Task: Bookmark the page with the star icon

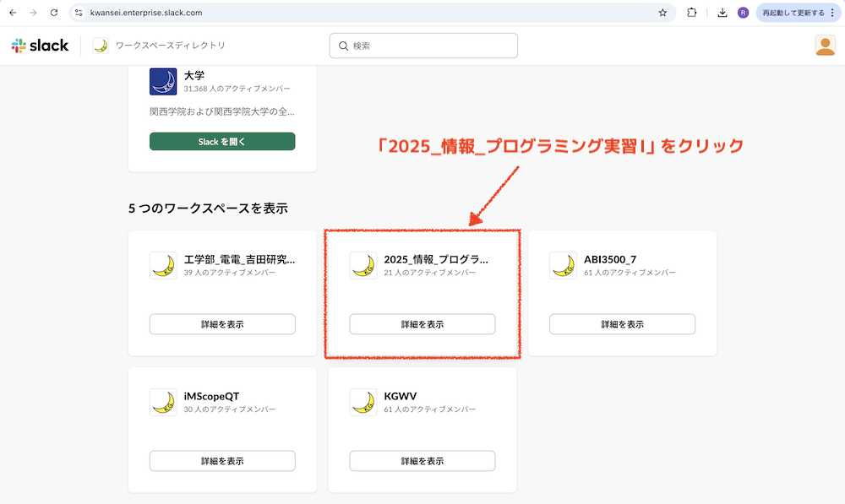Action: click(662, 13)
